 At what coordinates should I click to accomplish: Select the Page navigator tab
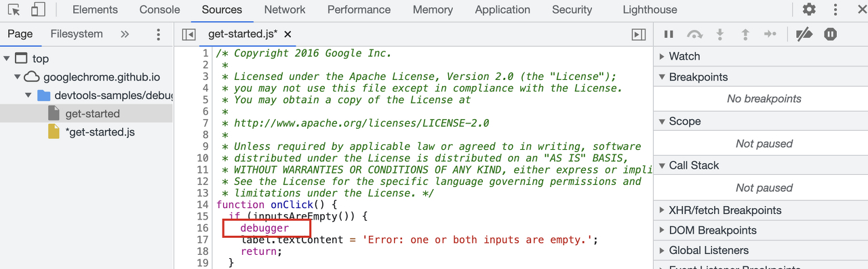[x=20, y=34]
